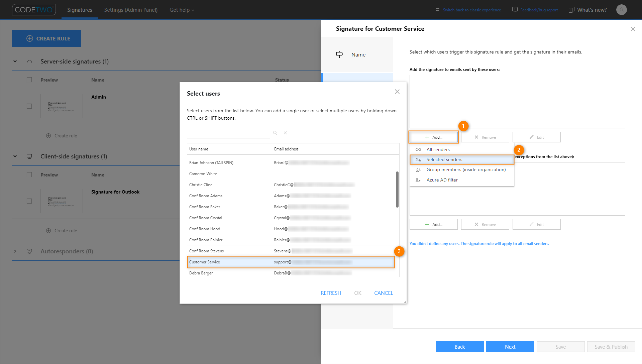
Task: Tick the checkbox for the Admin signature
Action: [x=29, y=106]
